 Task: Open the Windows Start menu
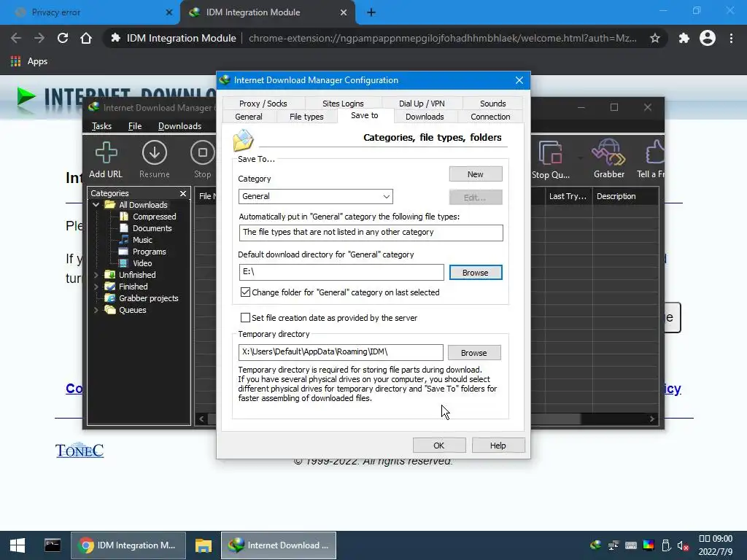[18, 545]
